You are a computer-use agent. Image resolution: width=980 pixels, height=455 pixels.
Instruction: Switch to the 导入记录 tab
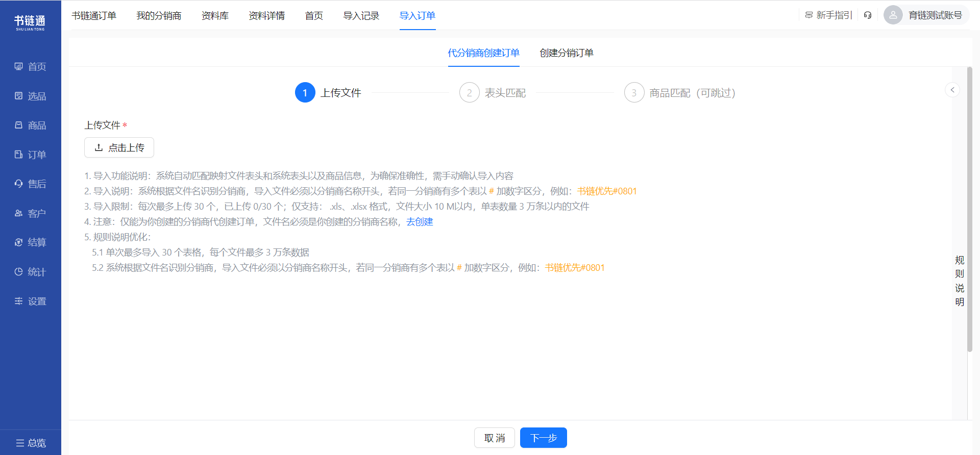coord(361,16)
